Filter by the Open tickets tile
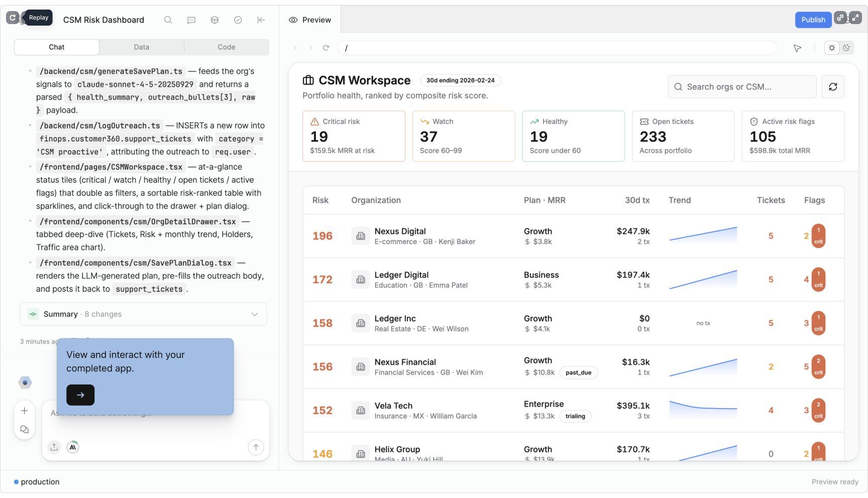Viewport: 868px width, 498px height. 683,136
